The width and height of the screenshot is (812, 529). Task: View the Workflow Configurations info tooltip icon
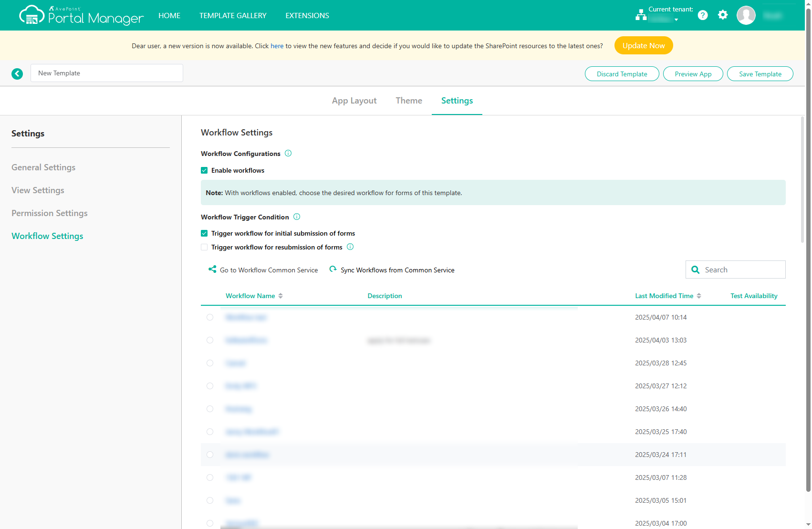(288, 153)
